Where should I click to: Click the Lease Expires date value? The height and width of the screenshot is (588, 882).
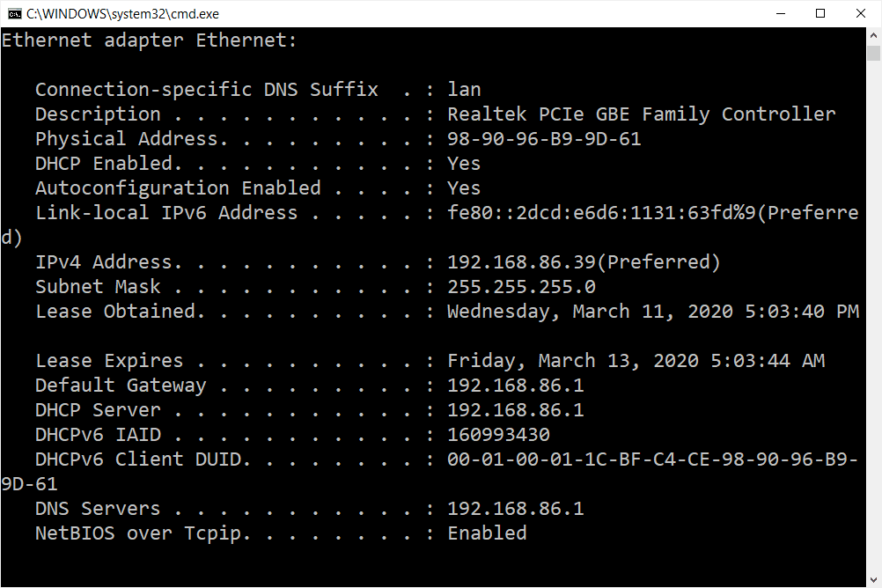point(636,361)
